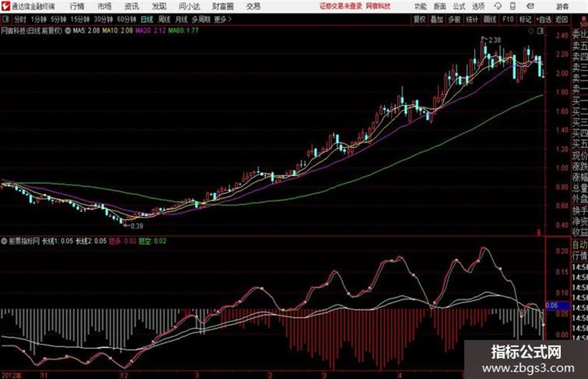The image size is (588, 379).
Task: Open the 公式 menu
Action: 459,6
